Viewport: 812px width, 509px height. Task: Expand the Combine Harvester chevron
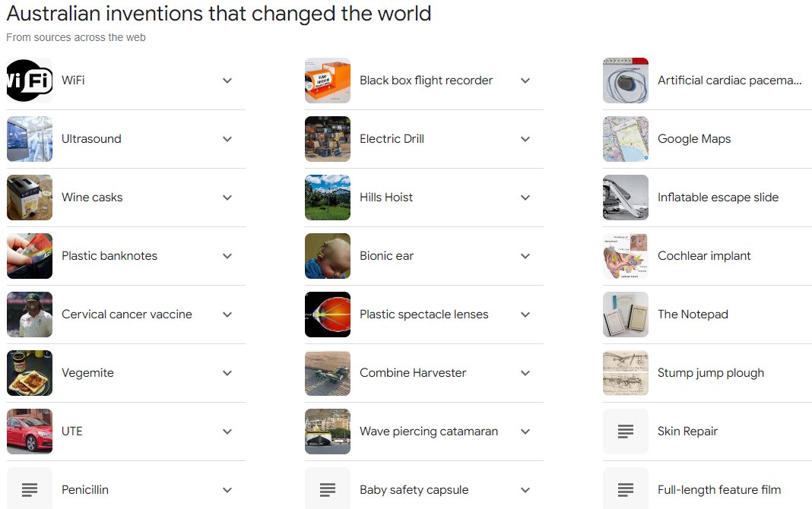pyautogui.click(x=525, y=373)
